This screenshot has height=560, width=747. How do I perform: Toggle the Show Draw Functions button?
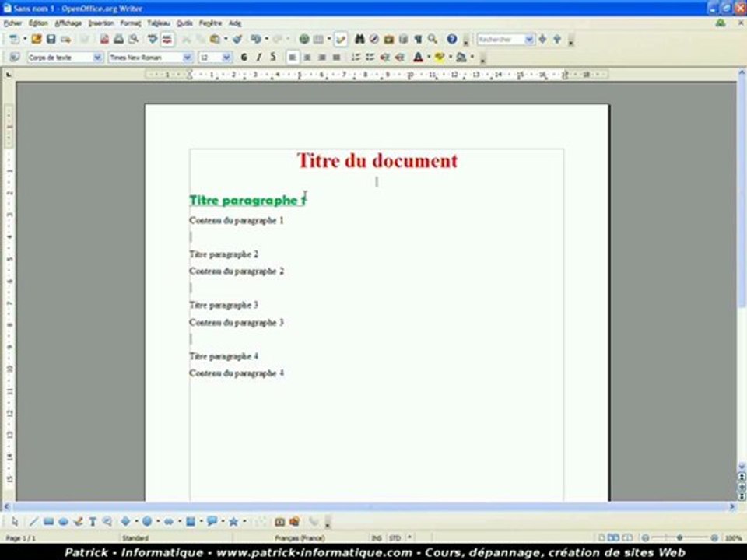341,39
